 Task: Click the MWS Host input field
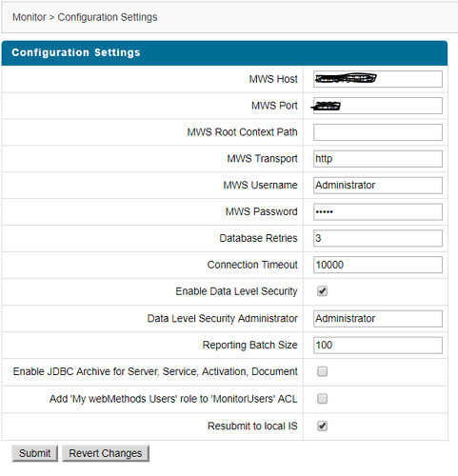(378, 79)
